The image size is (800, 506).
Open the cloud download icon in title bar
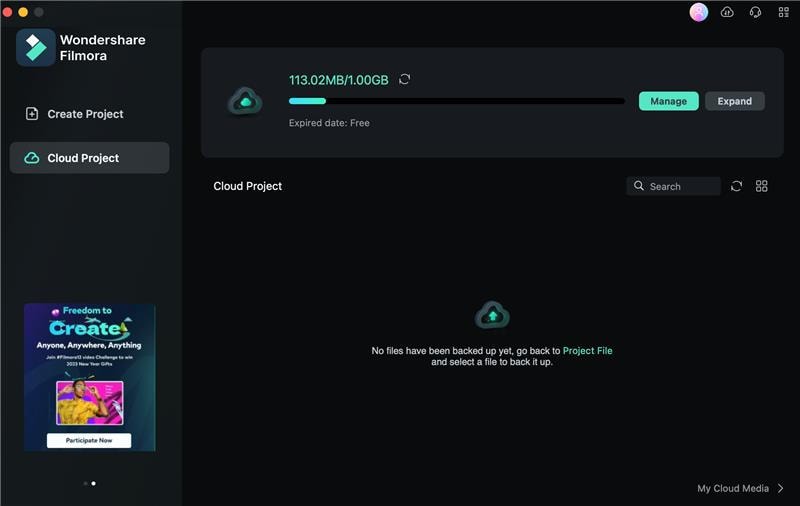coord(727,12)
